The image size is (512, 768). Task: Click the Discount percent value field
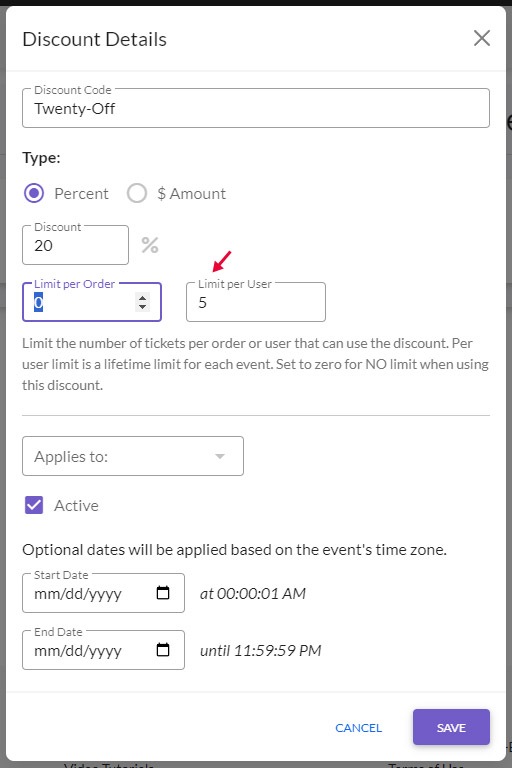tap(75, 245)
